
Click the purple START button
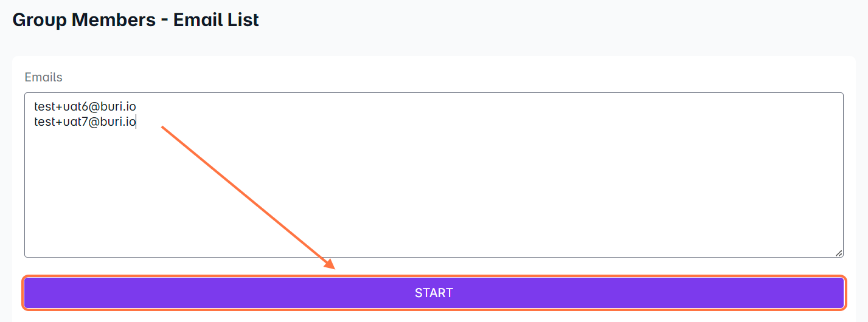tap(434, 293)
